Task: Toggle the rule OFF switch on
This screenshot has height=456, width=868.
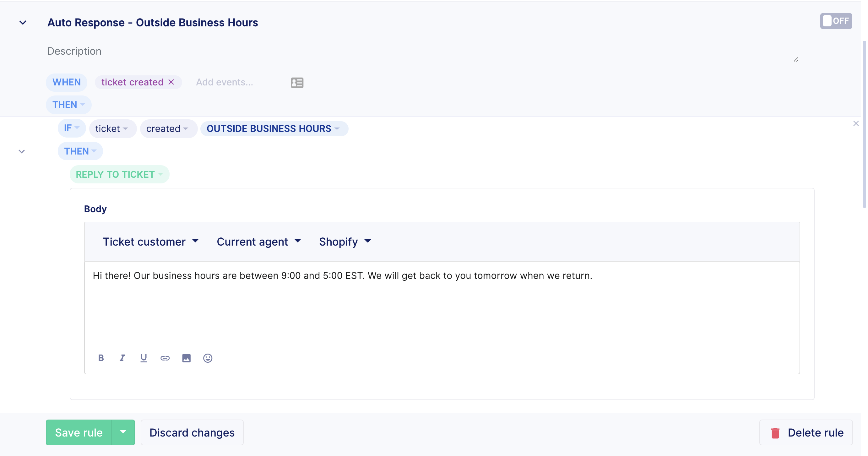Action: (x=836, y=21)
